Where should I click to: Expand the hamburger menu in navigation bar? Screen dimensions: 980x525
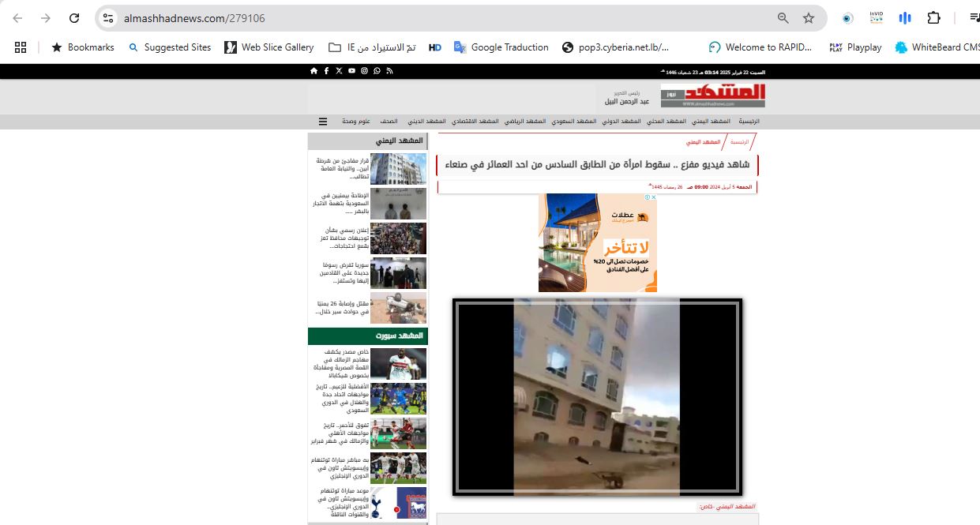[323, 122]
